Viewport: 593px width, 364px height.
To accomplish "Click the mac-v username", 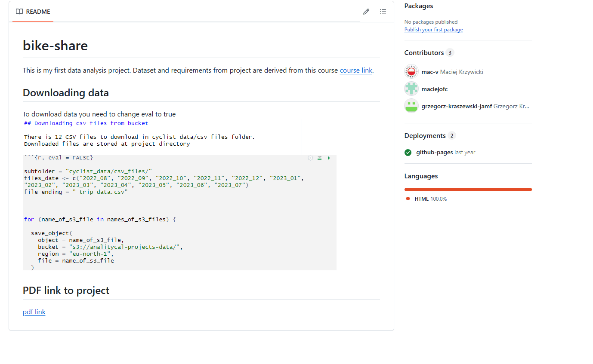I will coord(429,72).
